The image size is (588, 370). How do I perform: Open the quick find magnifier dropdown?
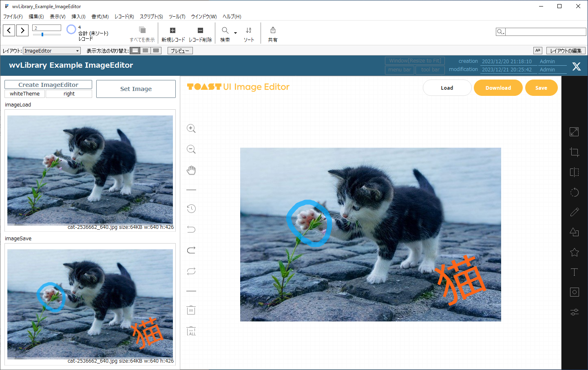(x=500, y=32)
